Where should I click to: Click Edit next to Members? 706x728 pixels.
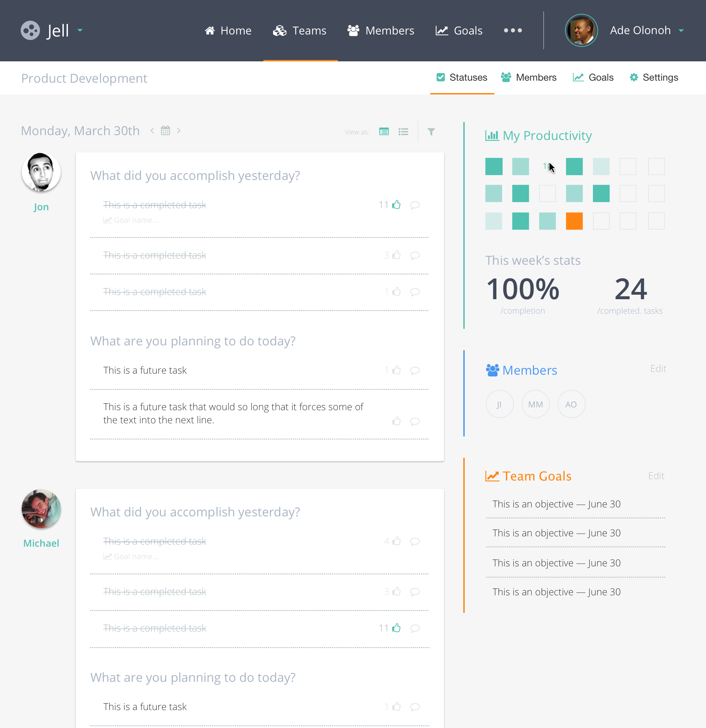[658, 368]
